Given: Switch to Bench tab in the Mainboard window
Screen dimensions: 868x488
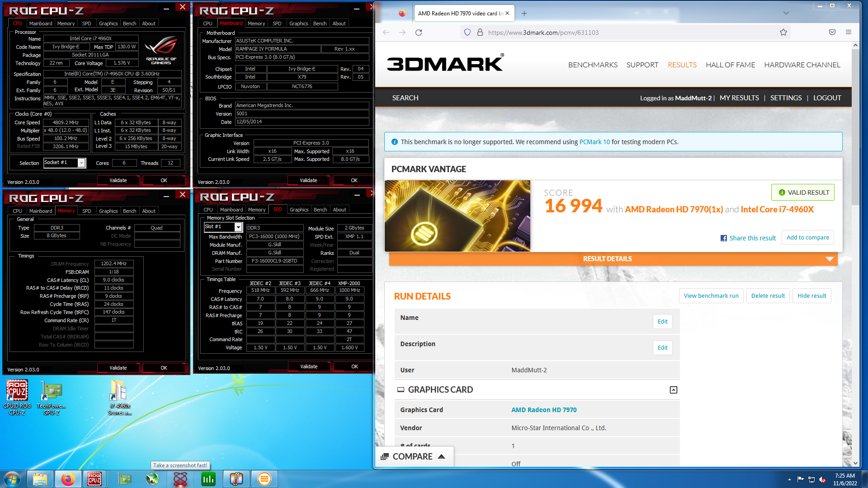Looking at the screenshot, I should click(320, 23).
